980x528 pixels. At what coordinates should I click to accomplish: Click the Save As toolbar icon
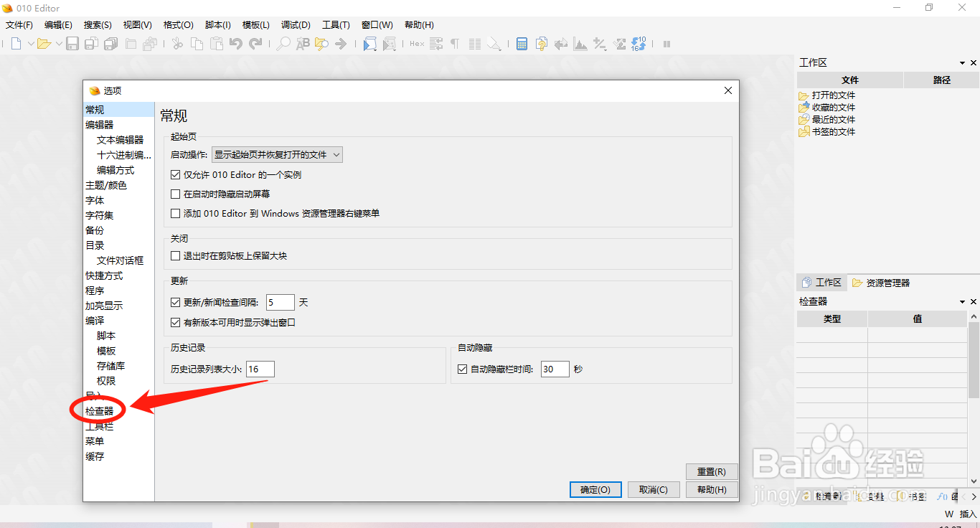click(91, 44)
